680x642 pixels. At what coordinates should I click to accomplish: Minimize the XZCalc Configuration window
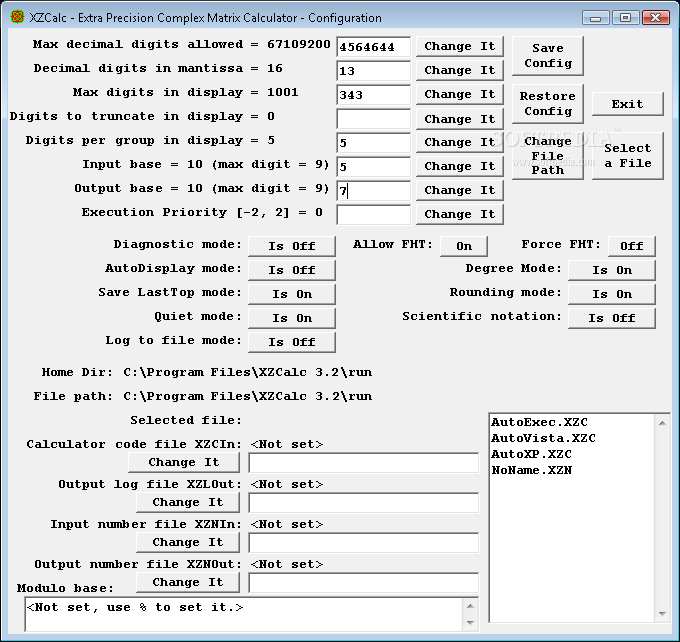595,18
